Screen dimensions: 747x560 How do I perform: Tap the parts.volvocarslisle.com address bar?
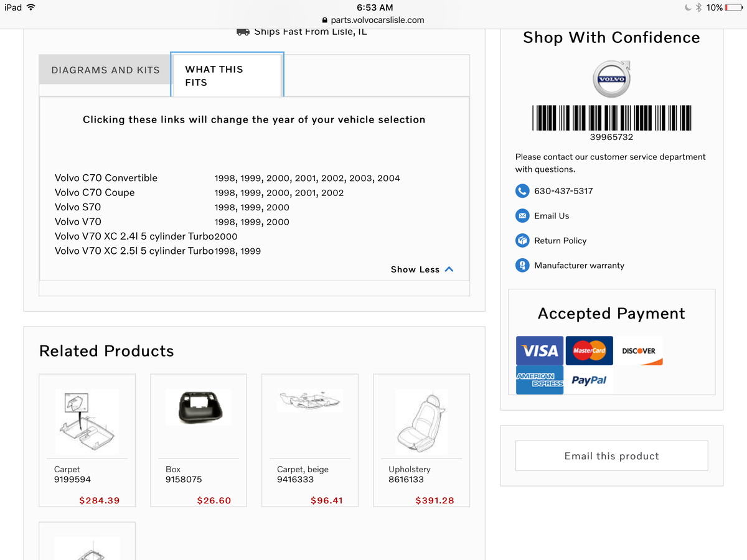coord(374,20)
